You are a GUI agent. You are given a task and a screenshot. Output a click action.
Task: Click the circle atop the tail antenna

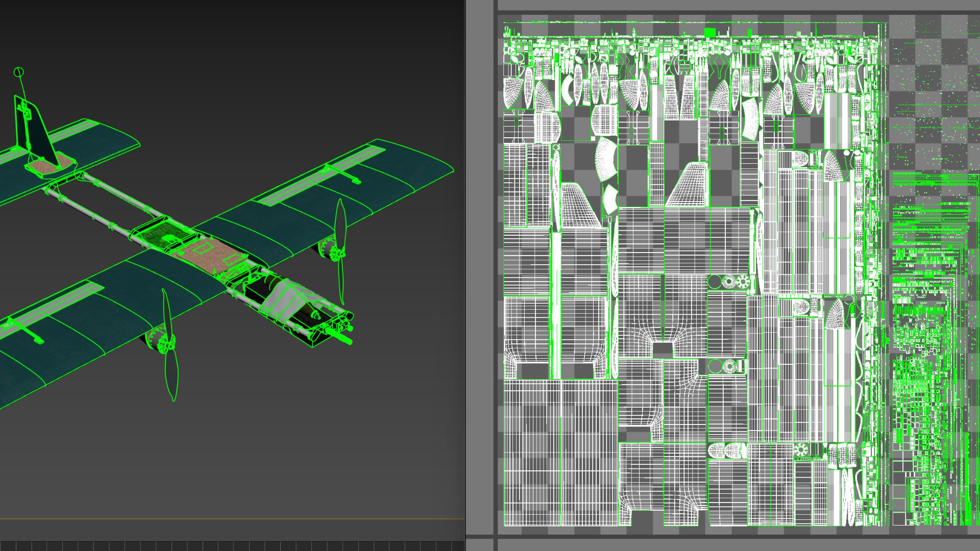click(x=18, y=72)
